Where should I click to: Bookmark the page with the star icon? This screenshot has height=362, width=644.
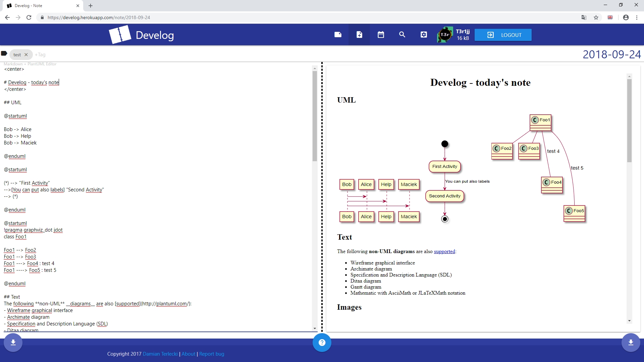(596, 17)
